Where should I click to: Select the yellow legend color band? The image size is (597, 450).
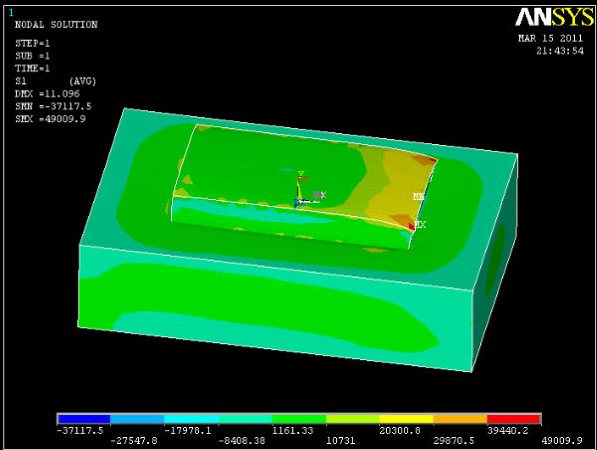[406, 419]
